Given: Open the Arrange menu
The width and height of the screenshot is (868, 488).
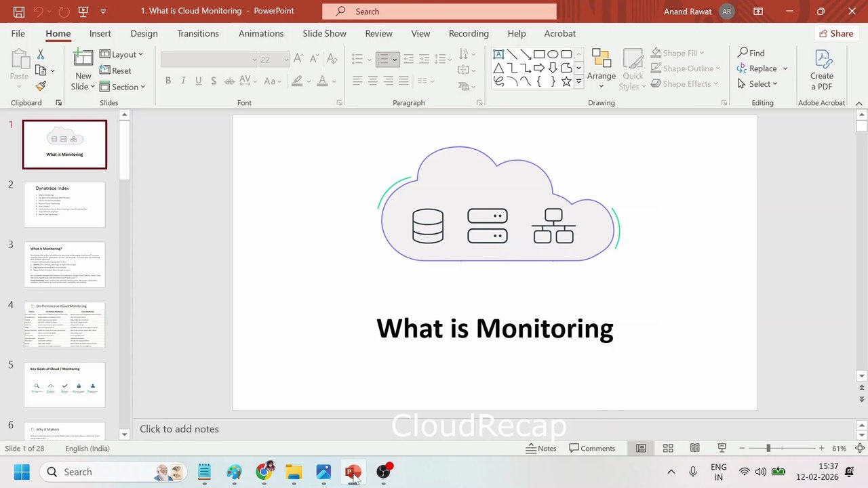Looking at the screenshot, I should [601, 68].
